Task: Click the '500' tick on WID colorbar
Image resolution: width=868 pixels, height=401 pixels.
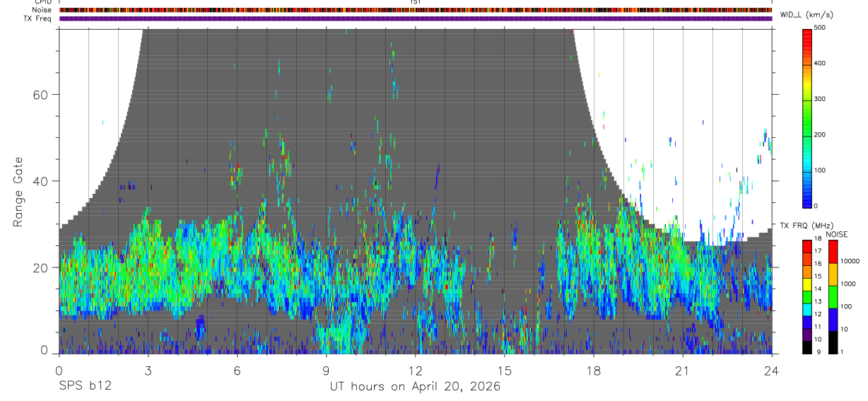Action: [x=821, y=28]
